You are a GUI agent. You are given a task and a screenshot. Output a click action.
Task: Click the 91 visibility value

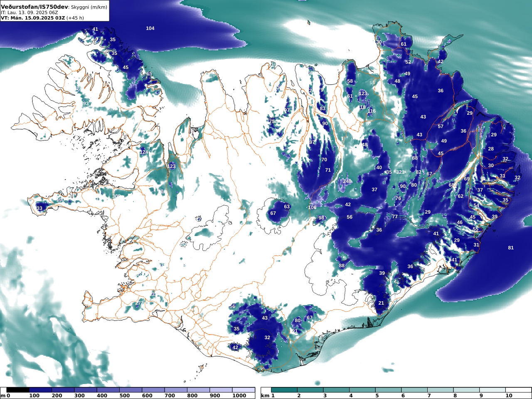(x=295, y=331)
